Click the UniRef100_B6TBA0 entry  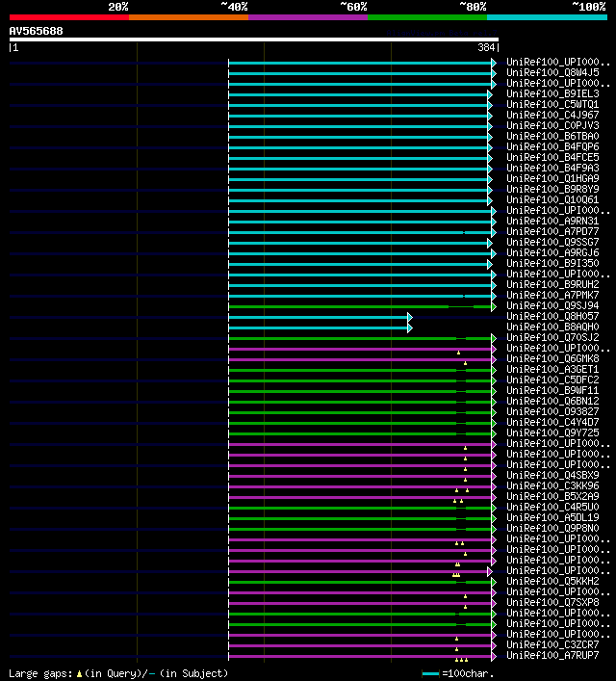[552, 137]
